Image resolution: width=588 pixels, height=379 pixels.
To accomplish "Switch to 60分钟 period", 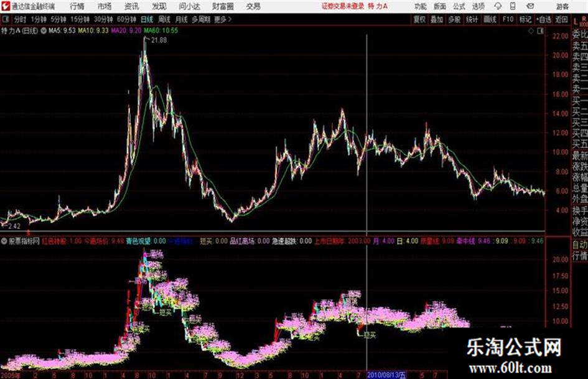I will pos(126,19).
